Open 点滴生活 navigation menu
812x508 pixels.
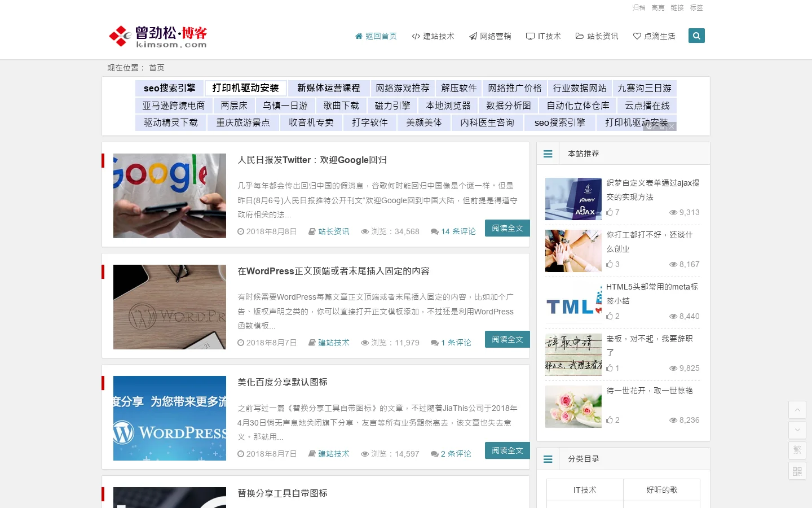654,36
